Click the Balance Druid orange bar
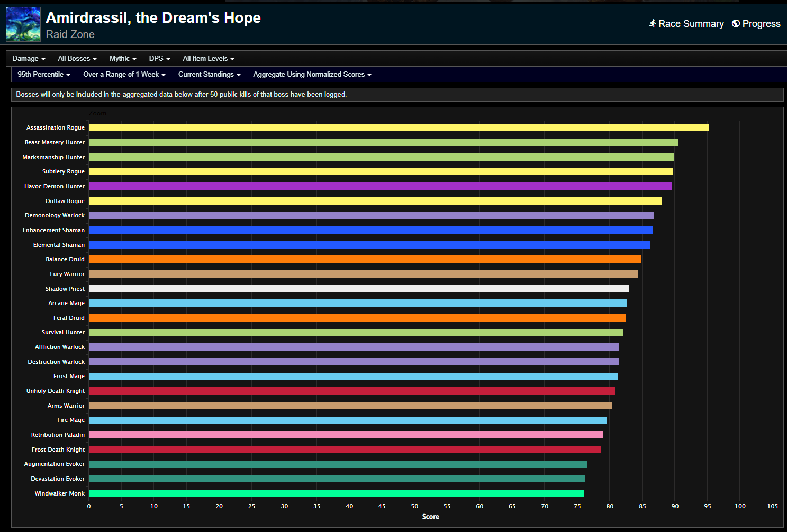Screen dimensions: 787x532 [x=365, y=259]
